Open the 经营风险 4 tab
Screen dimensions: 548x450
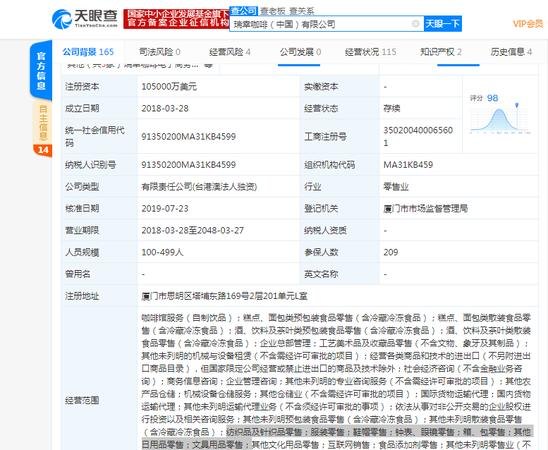coord(230,52)
